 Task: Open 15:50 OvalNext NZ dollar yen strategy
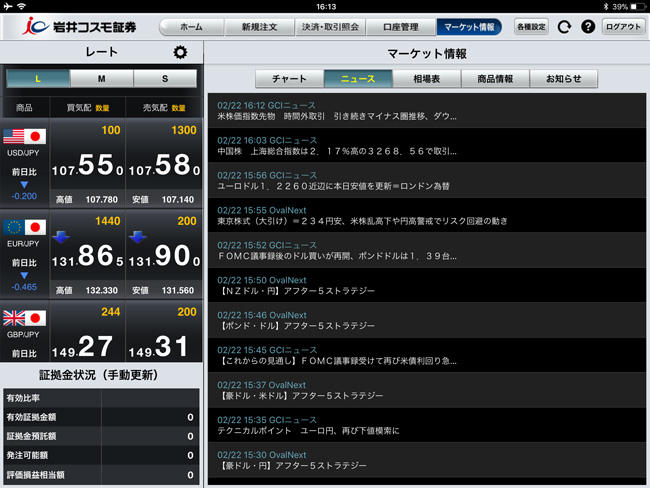pos(427,285)
